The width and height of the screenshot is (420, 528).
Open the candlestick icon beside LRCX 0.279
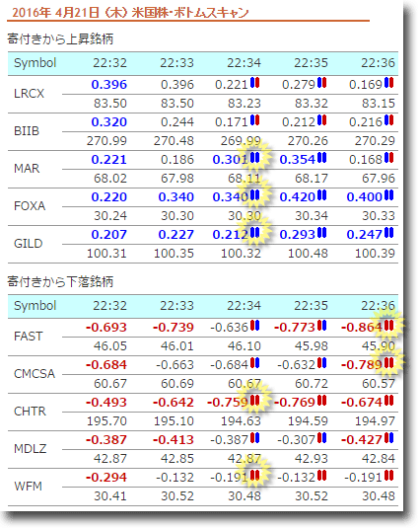[x=321, y=83]
